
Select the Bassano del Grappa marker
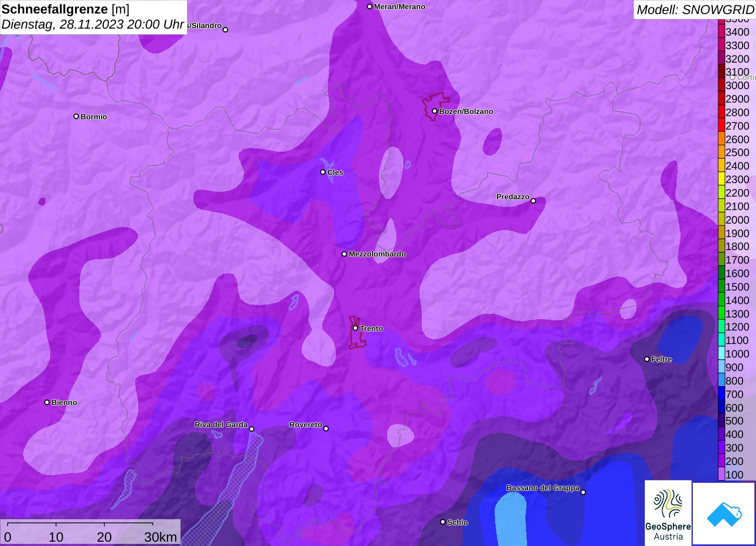coord(583,492)
